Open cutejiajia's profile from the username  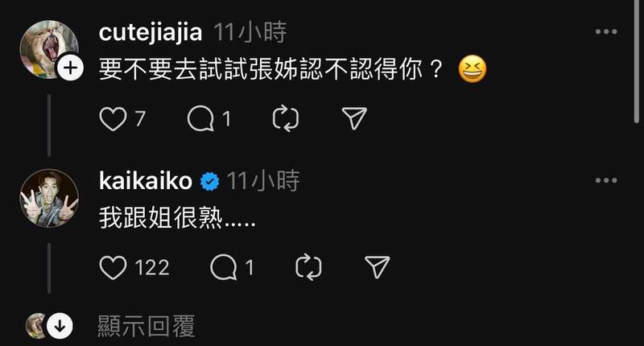click(x=151, y=32)
